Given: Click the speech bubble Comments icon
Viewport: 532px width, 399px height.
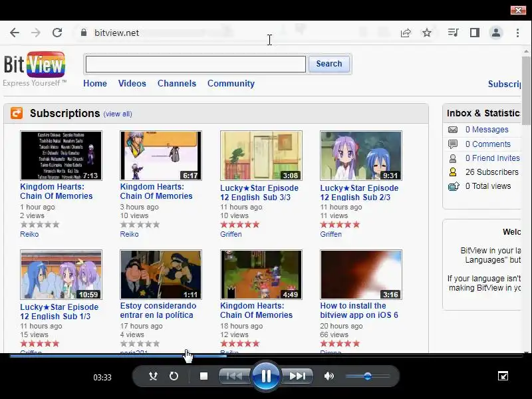Looking at the screenshot, I should tap(453, 144).
